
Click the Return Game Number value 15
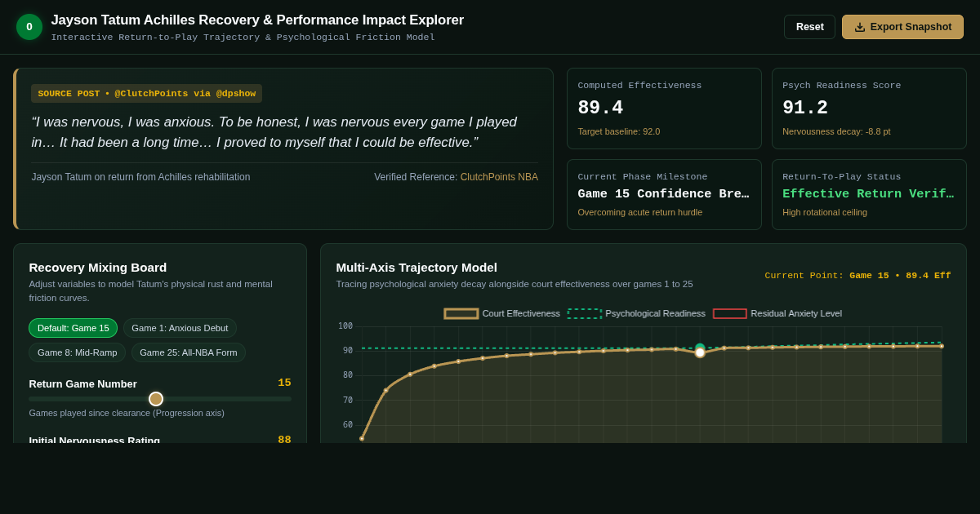(x=284, y=383)
